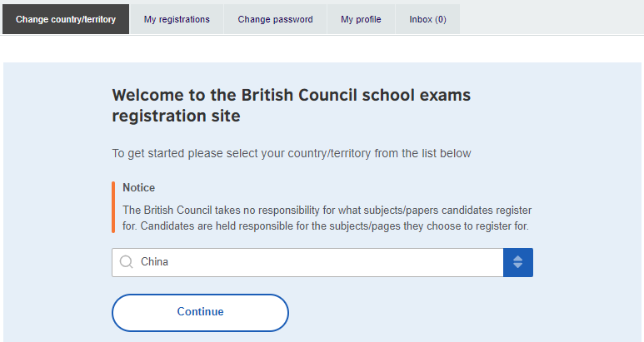Open the blue country selector arrows button

518,262
